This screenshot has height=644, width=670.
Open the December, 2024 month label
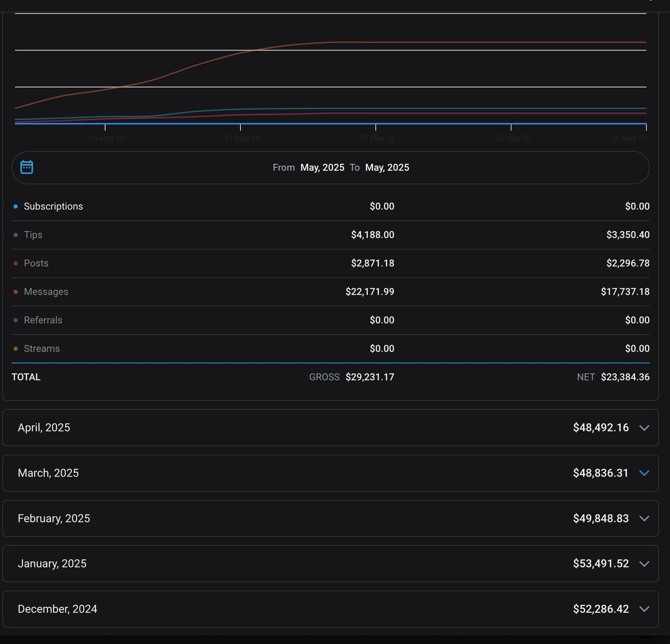[57, 609]
